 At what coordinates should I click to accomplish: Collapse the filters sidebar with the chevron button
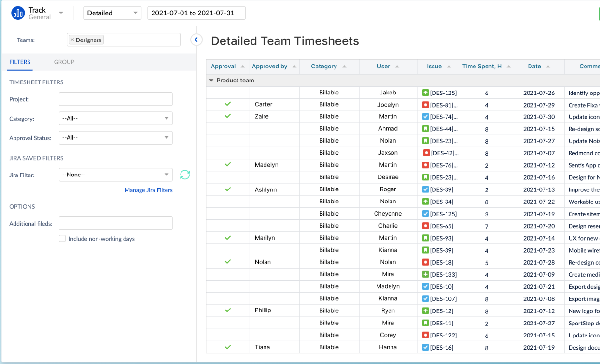(x=196, y=40)
